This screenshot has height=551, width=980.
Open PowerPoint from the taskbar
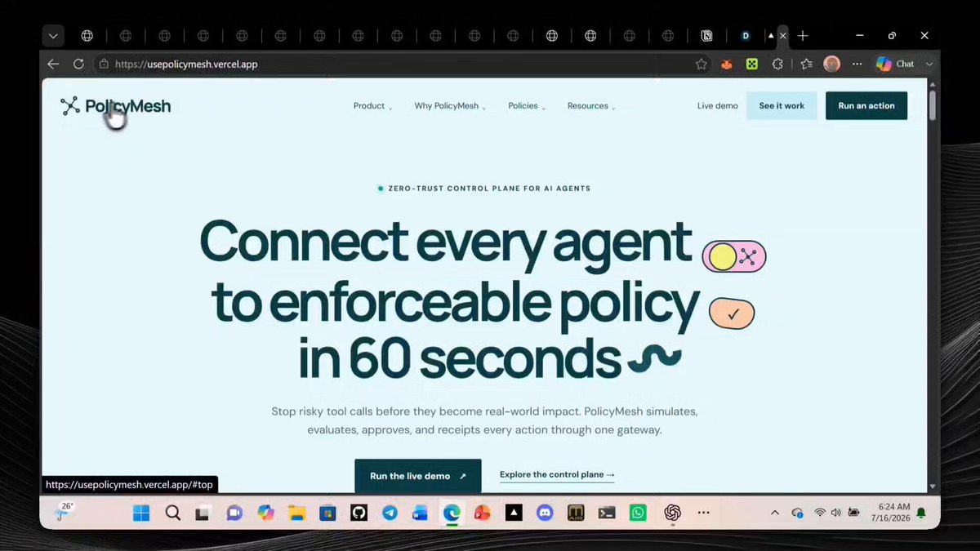tap(483, 513)
